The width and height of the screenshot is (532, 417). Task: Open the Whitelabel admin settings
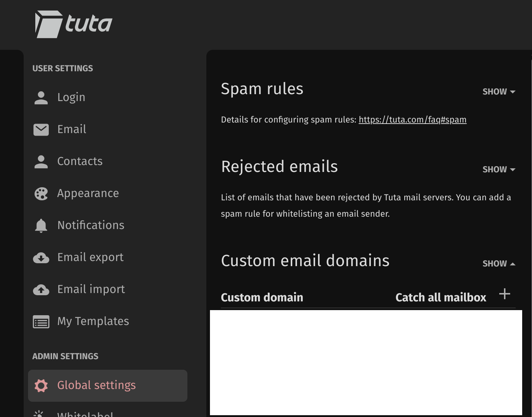(85, 414)
